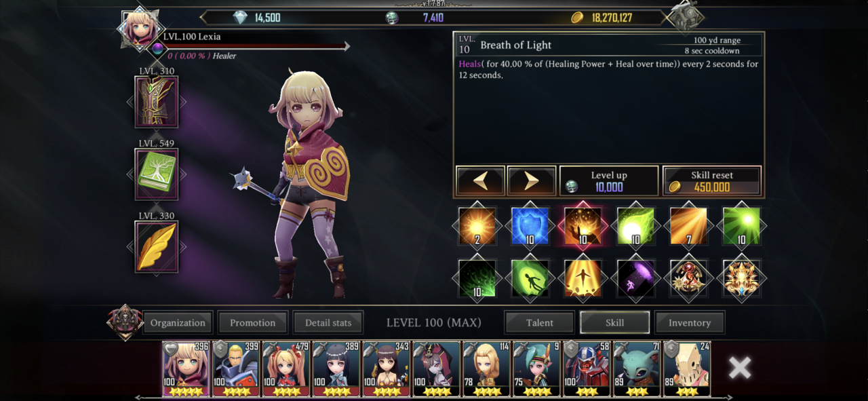Open the robe armor equipment slot
The height and width of the screenshot is (401, 868).
[157, 101]
